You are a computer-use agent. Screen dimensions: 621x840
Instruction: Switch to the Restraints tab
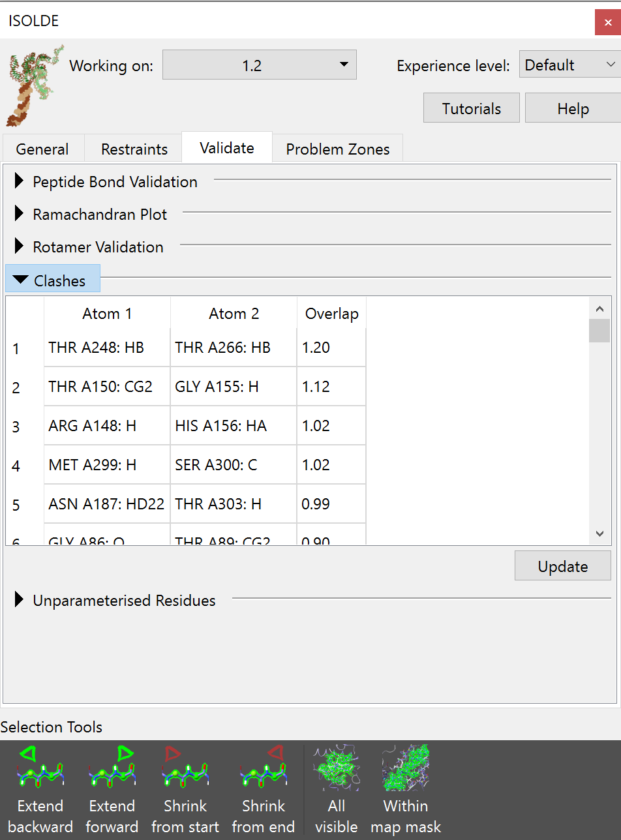[x=134, y=149]
